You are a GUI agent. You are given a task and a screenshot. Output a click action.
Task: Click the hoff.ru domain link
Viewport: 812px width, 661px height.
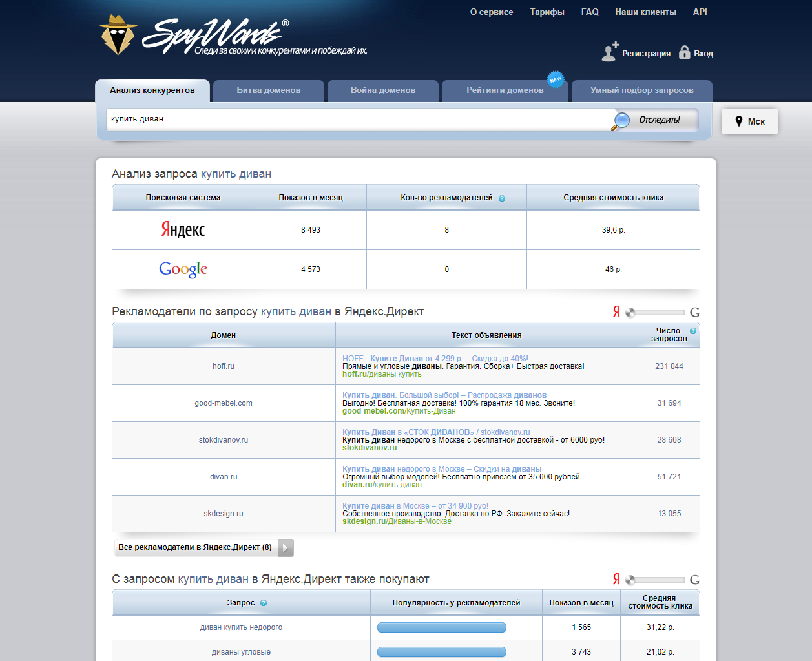click(224, 366)
